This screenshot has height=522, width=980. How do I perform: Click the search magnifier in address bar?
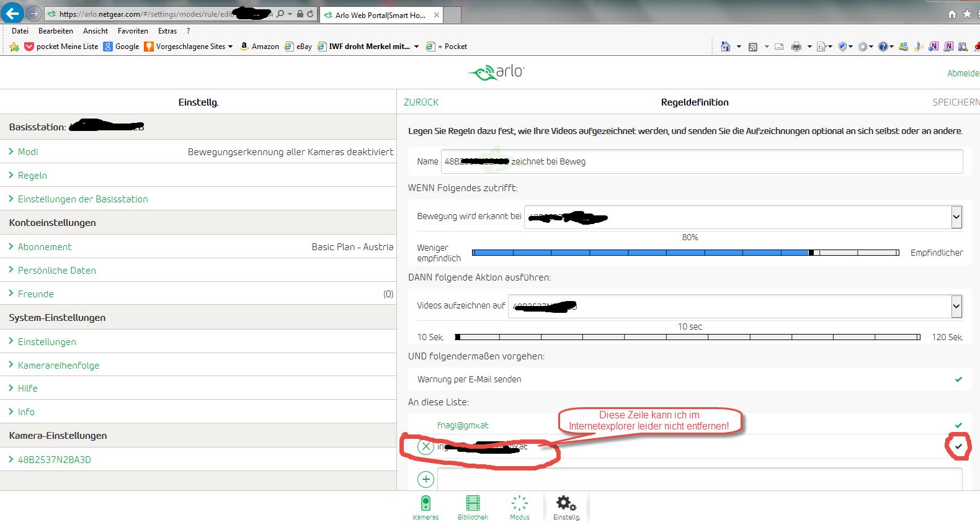pyautogui.click(x=280, y=14)
